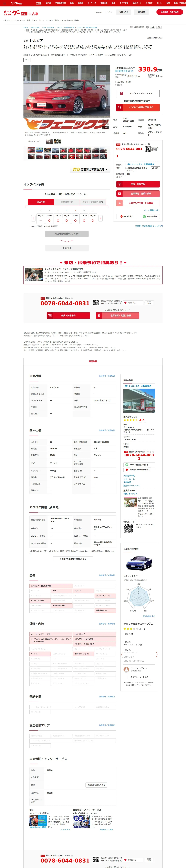This screenshot has height=868, width=186.
Task: Click the 物件QRコード image
Action: pyautogui.click(x=128, y=528)
